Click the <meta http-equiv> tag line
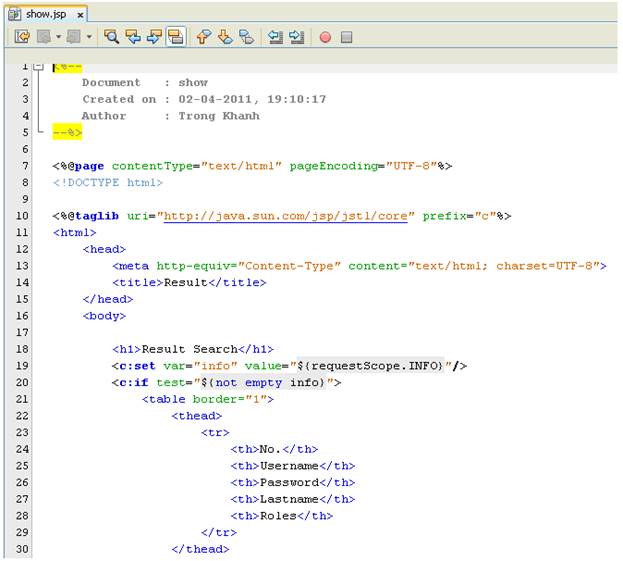623x561 pixels. tap(359, 266)
